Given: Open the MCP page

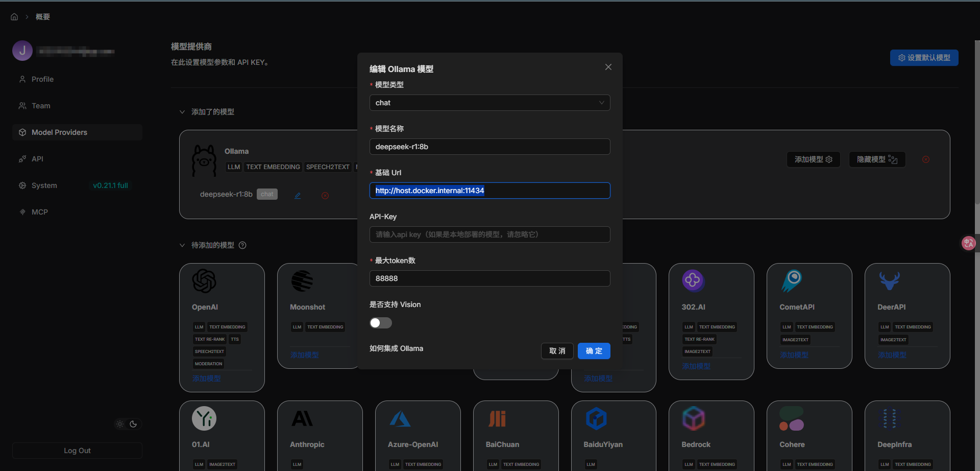Looking at the screenshot, I should (77, 212).
